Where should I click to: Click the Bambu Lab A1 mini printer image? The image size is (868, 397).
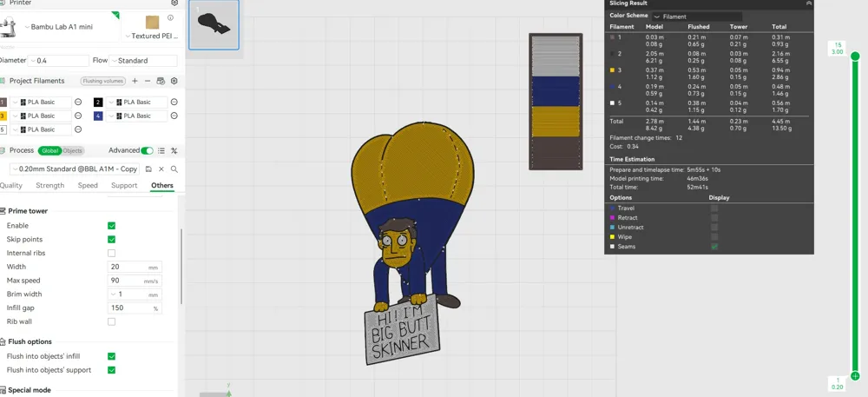click(8, 26)
